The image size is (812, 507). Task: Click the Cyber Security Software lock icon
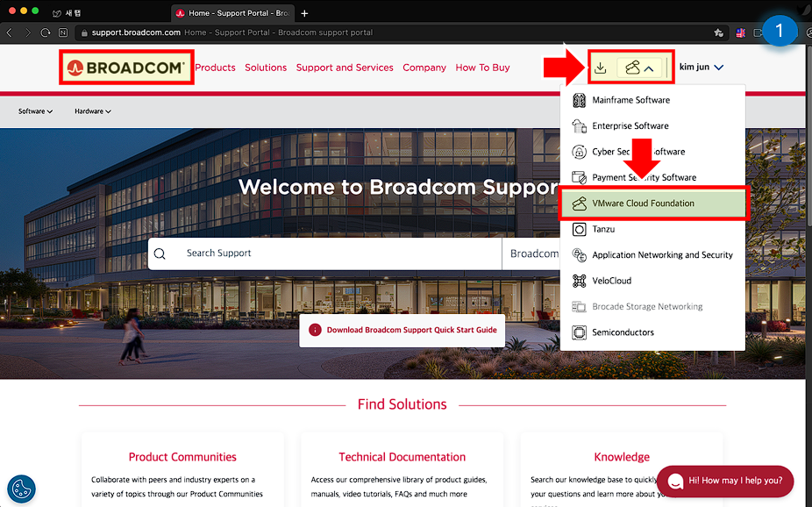click(579, 152)
